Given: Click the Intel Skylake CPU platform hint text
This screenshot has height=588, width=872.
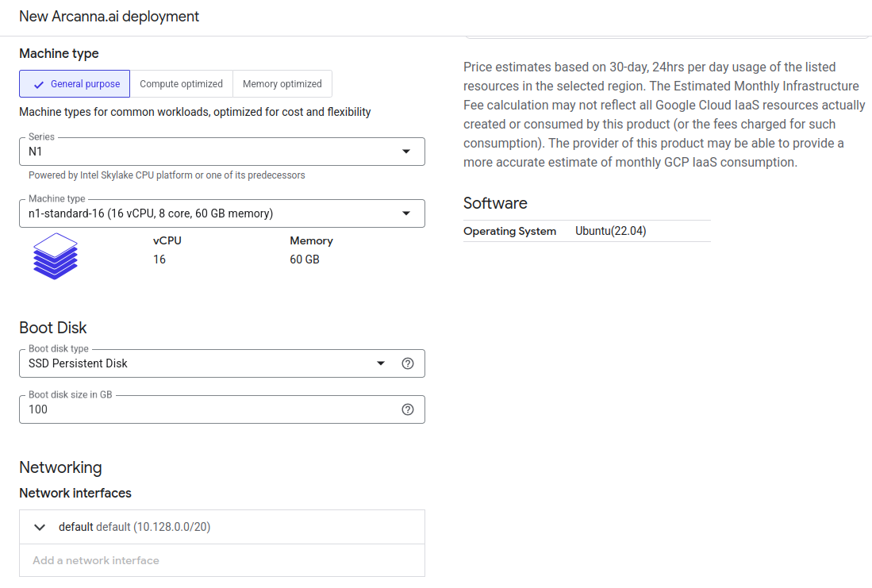Looking at the screenshot, I should point(167,175).
